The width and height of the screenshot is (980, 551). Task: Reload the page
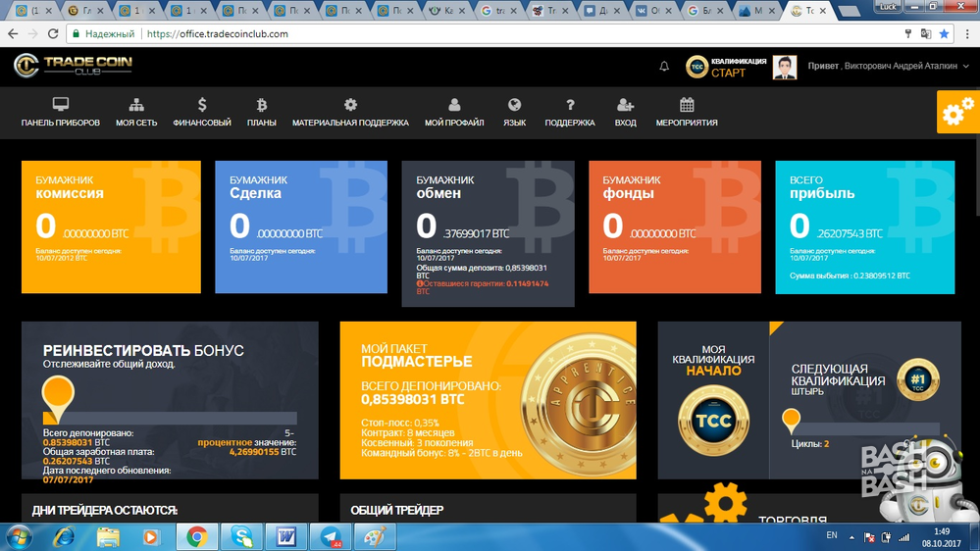(53, 33)
